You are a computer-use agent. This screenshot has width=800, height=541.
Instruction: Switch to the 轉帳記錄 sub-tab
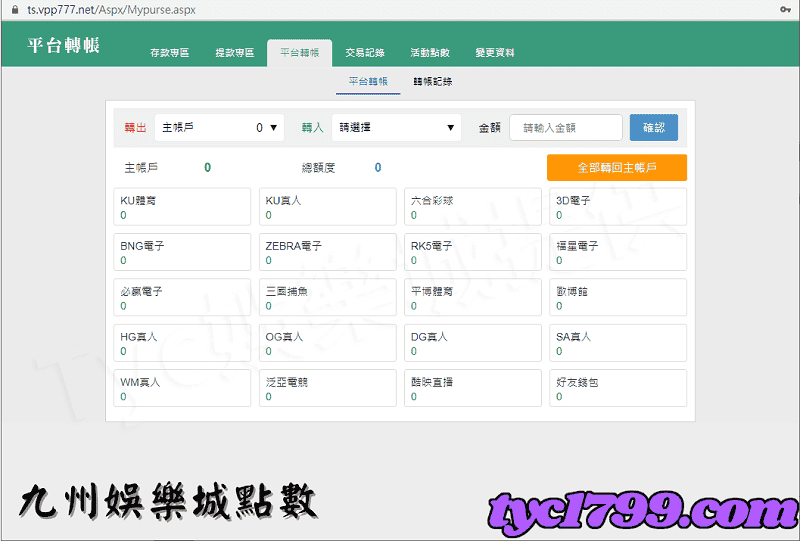pos(433,82)
